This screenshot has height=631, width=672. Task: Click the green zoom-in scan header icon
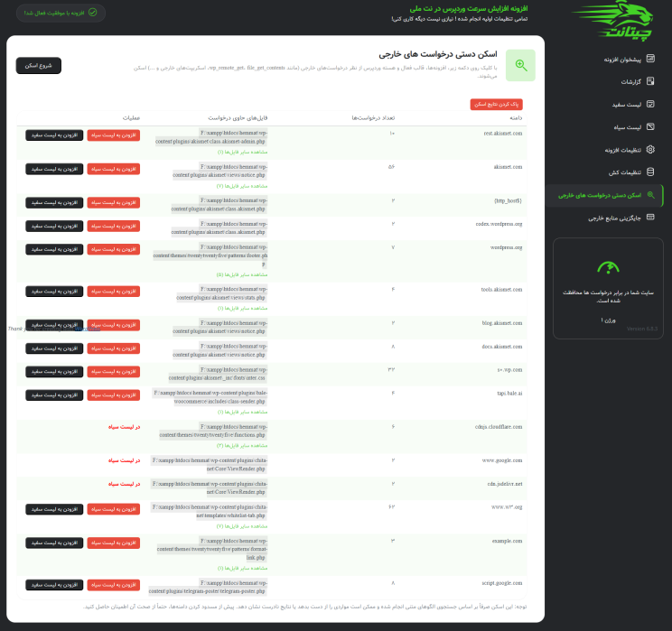click(x=520, y=65)
